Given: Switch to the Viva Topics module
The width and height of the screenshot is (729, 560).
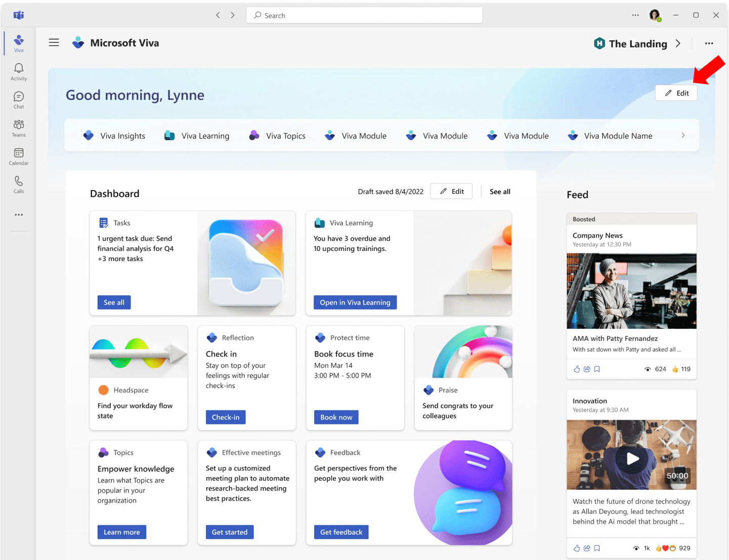Looking at the screenshot, I should pyautogui.click(x=277, y=136).
